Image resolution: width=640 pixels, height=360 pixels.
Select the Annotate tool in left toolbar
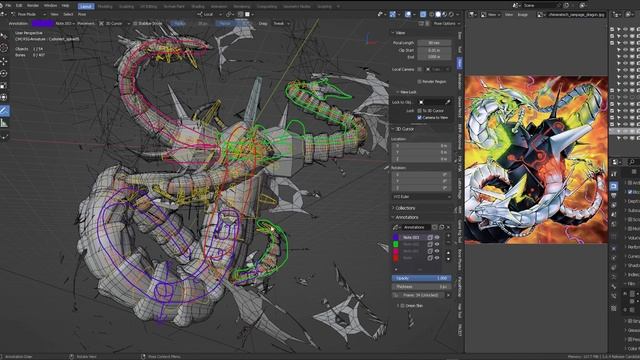pos(4,111)
